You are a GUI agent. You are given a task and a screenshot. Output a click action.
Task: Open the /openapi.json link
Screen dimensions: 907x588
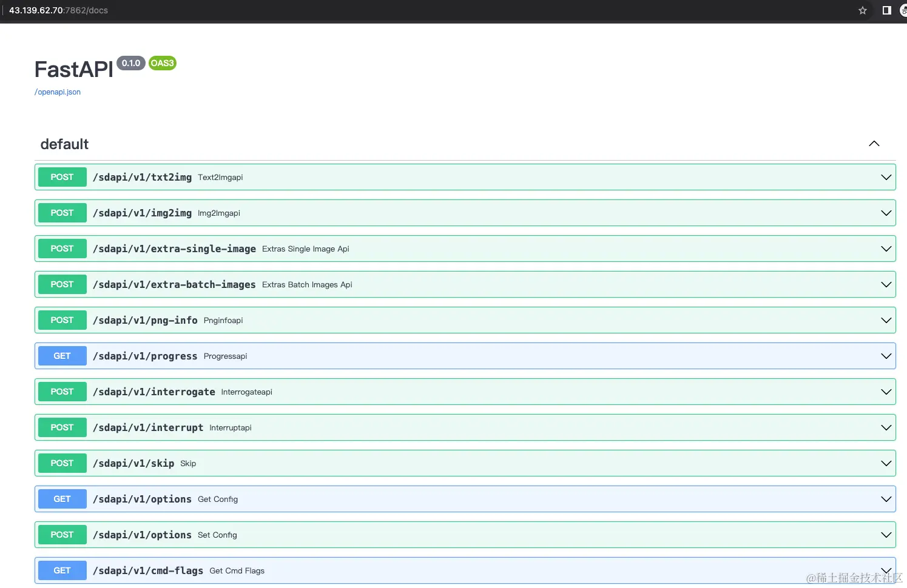(x=58, y=92)
